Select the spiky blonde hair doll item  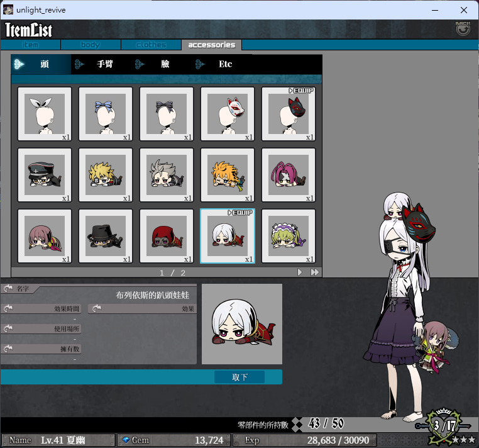106,175
